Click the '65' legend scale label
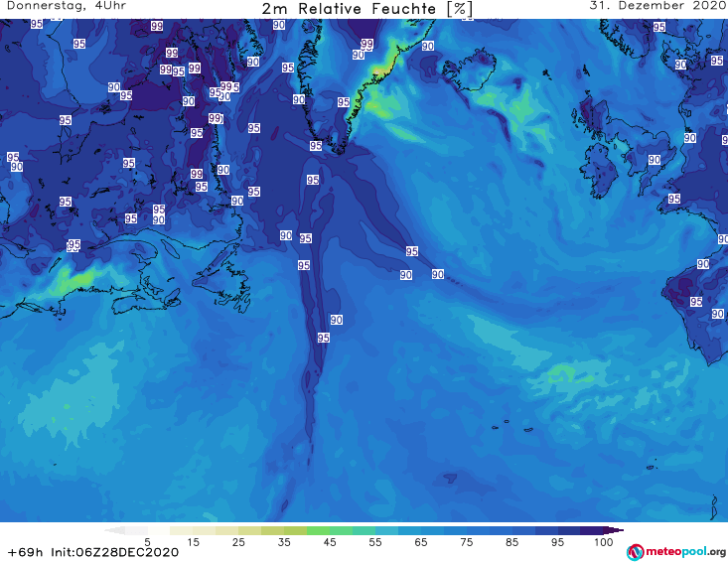 (421, 542)
